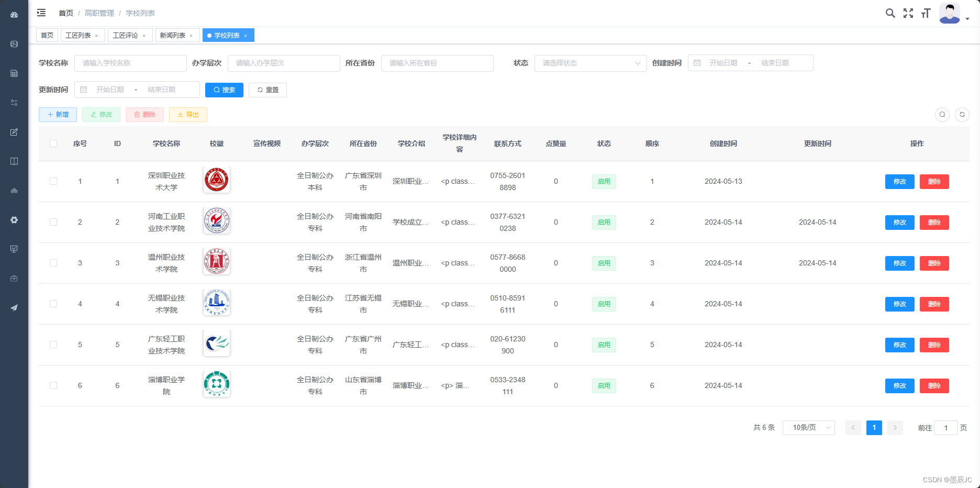Screen dimensions: 980x488
Task: Open the monitor icon in the sidebar
Action: tap(14, 249)
